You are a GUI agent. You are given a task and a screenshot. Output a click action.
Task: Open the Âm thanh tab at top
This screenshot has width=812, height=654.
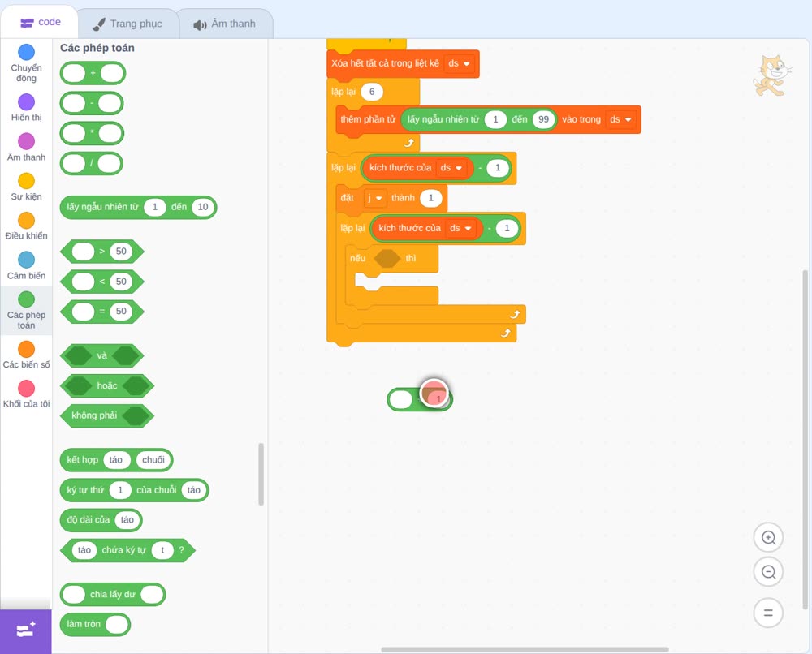(x=225, y=24)
